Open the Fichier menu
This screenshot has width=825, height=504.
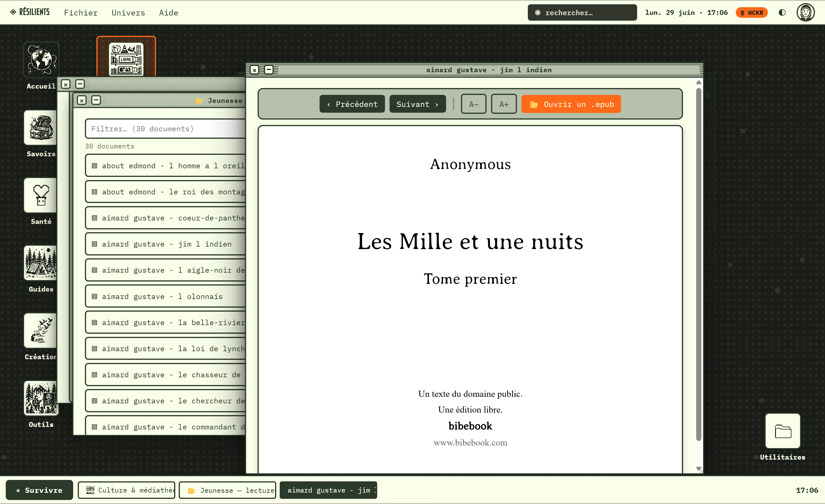(x=81, y=12)
